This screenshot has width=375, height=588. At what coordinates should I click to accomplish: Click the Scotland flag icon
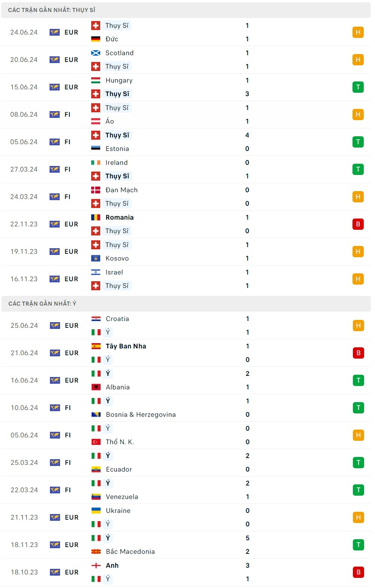(96, 53)
